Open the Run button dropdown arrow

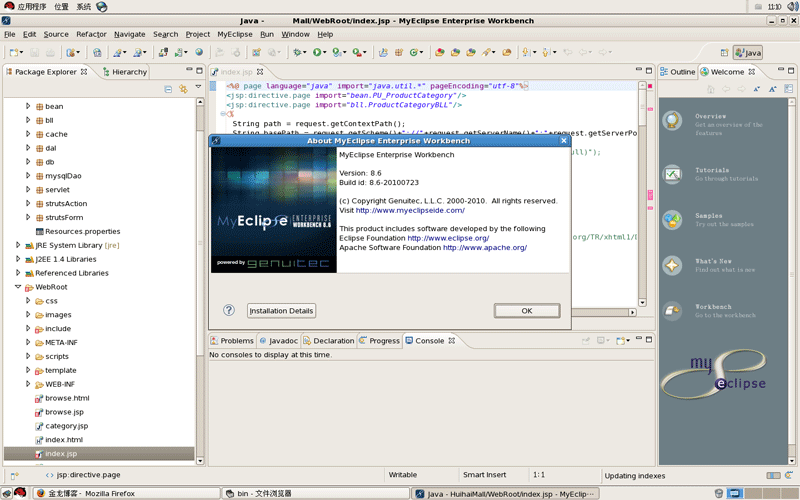pyautogui.click(x=324, y=53)
